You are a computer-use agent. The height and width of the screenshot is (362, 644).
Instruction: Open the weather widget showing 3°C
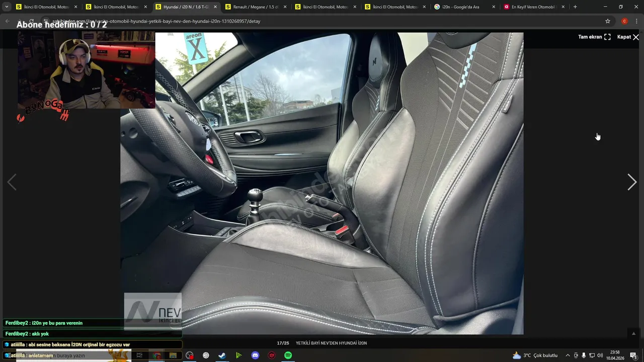[535, 355]
